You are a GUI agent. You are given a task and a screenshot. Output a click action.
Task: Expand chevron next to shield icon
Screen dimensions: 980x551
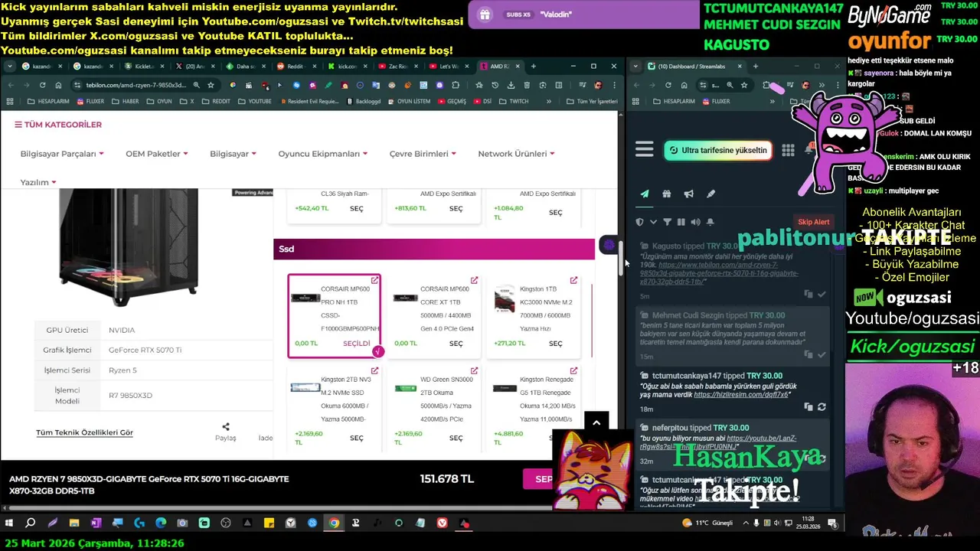653,222
